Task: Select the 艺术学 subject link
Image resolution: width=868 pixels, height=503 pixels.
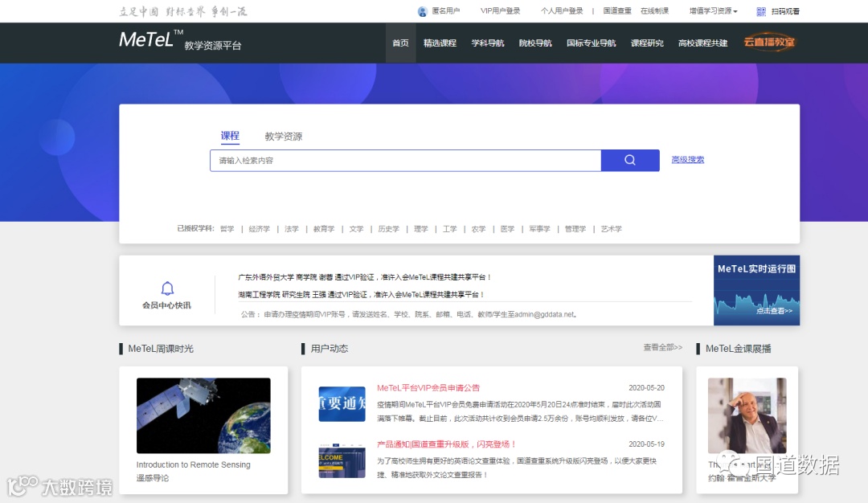Action: tap(611, 228)
